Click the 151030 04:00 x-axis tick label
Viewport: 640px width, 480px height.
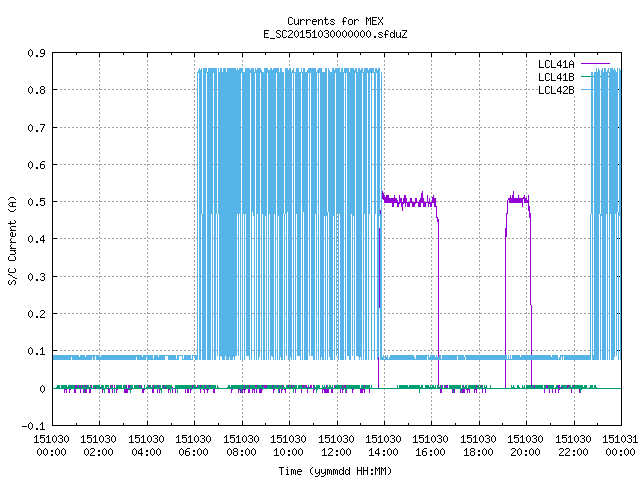pyautogui.click(x=146, y=446)
